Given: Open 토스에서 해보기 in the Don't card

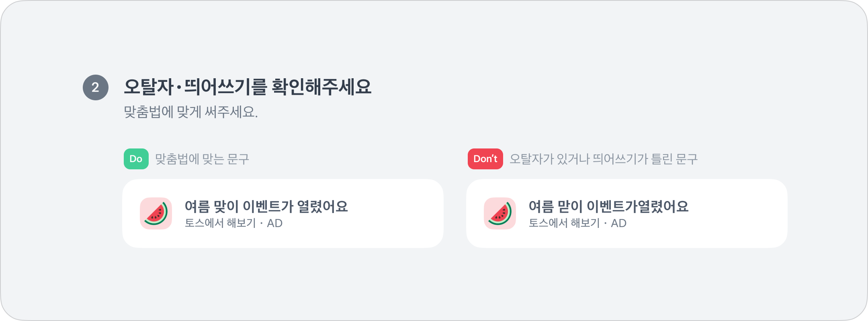Looking at the screenshot, I should pos(564,223).
